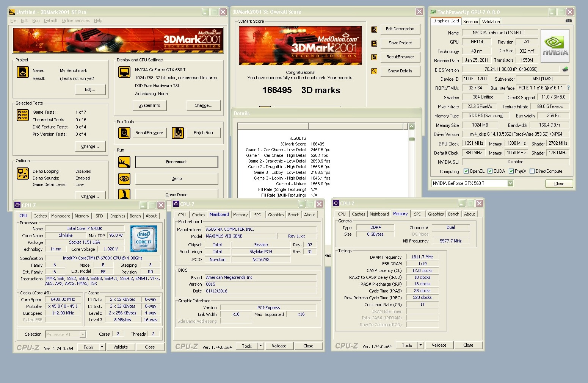Click the Batch Run icon
Image resolution: width=588 pixels, height=383 pixels.
pos(178,133)
